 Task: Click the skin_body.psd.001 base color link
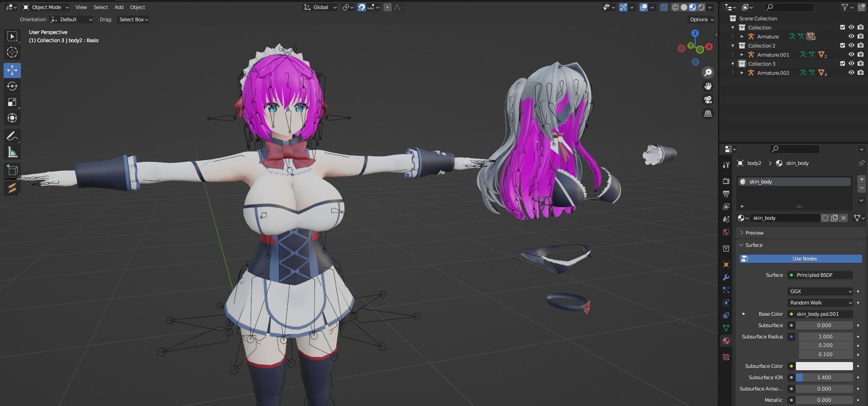pyautogui.click(x=820, y=314)
